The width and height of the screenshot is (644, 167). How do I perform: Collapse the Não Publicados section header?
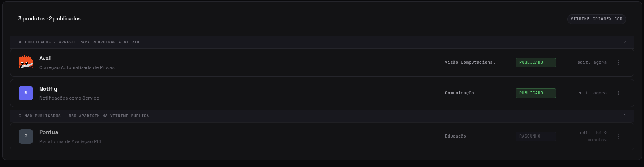(322, 116)
